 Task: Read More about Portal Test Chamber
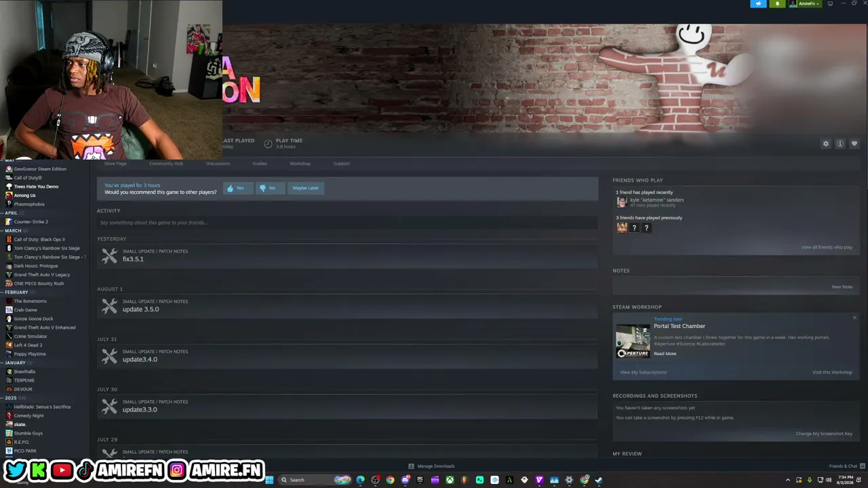coord(665,354)
